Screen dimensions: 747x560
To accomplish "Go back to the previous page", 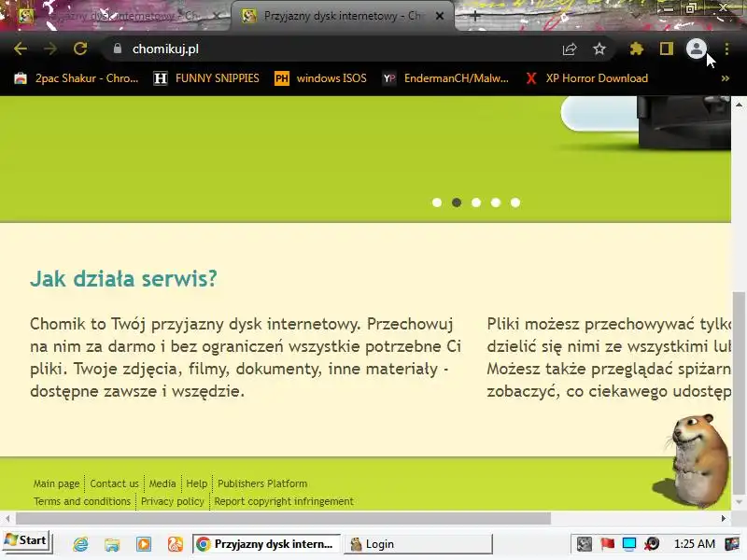I will coord(21,49).
